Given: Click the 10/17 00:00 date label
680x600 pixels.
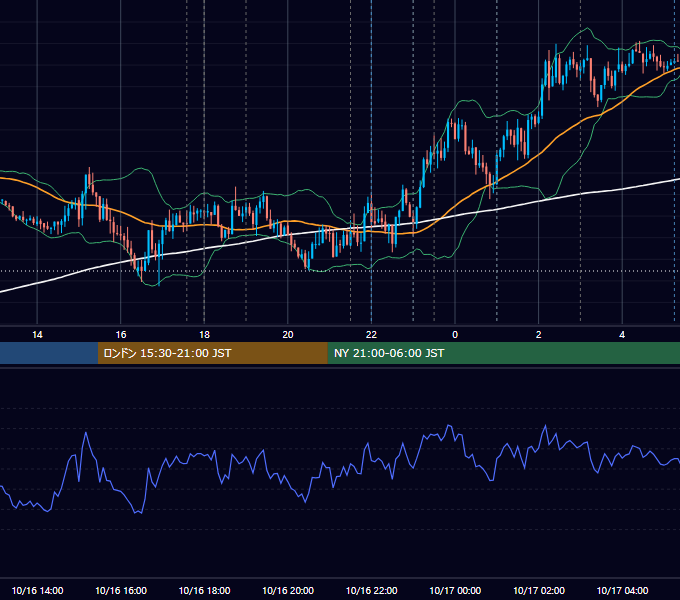Looking at the screenshot, I should pos(455,590).
